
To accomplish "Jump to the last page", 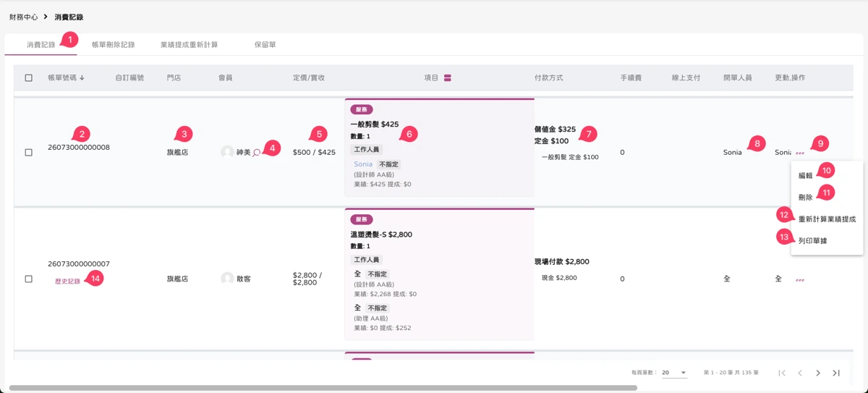I will [836, 373].
